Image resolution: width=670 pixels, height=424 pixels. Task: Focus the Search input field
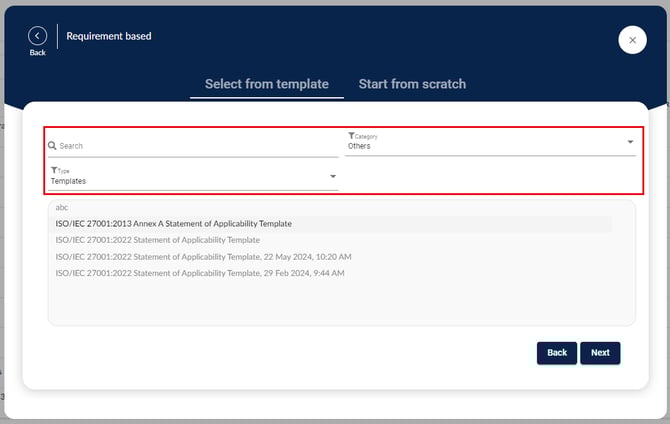195,146
